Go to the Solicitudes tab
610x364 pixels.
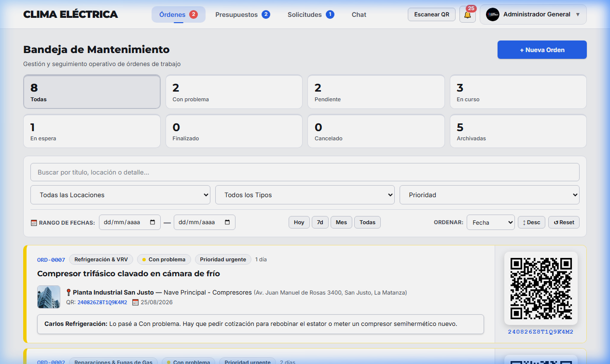pos(311,14)
